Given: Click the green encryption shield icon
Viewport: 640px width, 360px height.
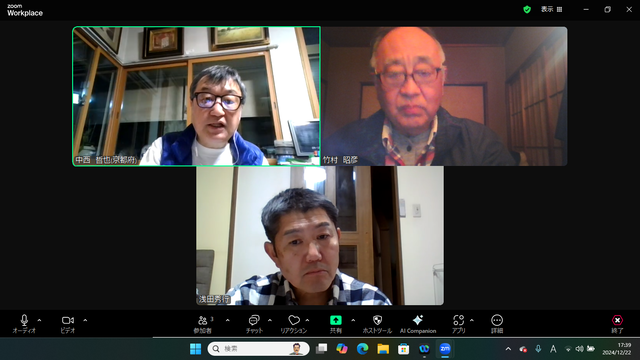Looking at the screenshot, I should pyautogui.click(x=527, y=9).
